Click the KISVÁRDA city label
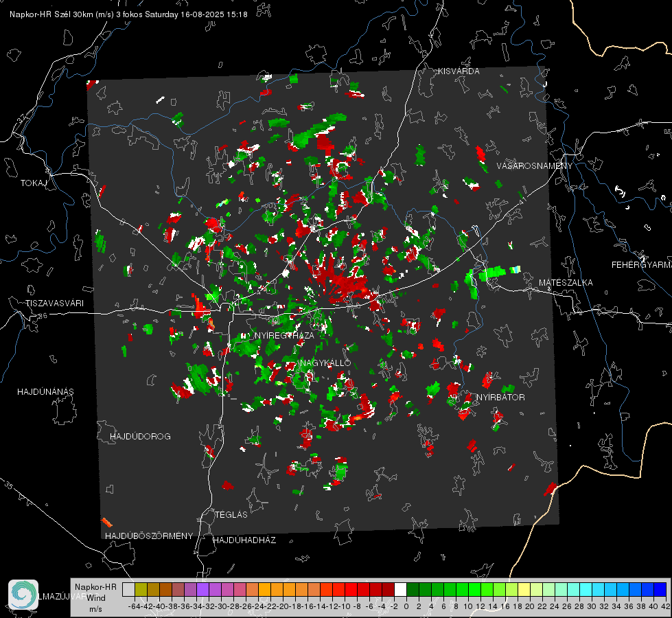Viewport: 672px width, 618px height. point(459,71)
